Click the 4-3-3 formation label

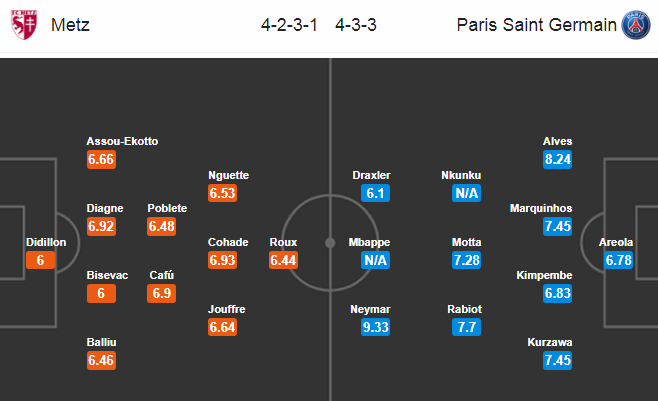355,25
